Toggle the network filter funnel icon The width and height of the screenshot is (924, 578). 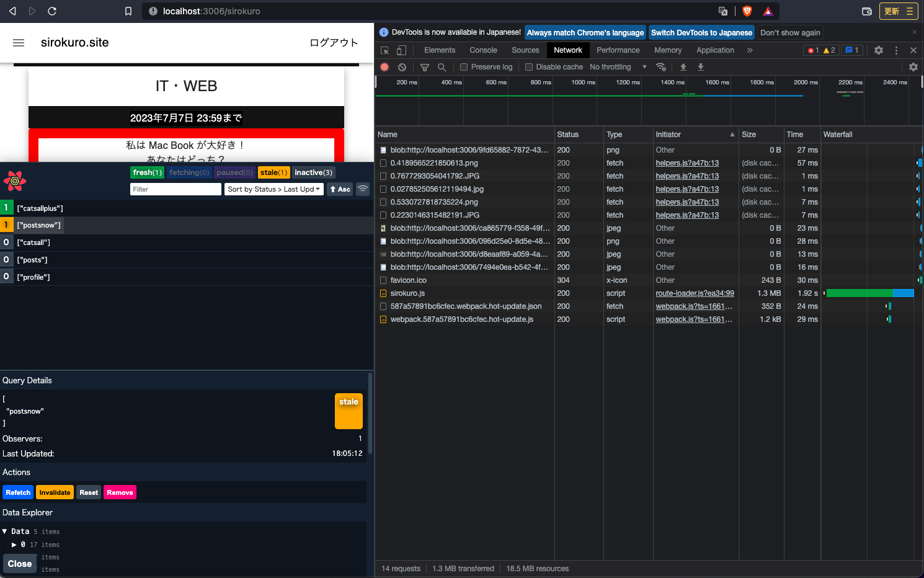pyautogui.click(x=425, y=67)
